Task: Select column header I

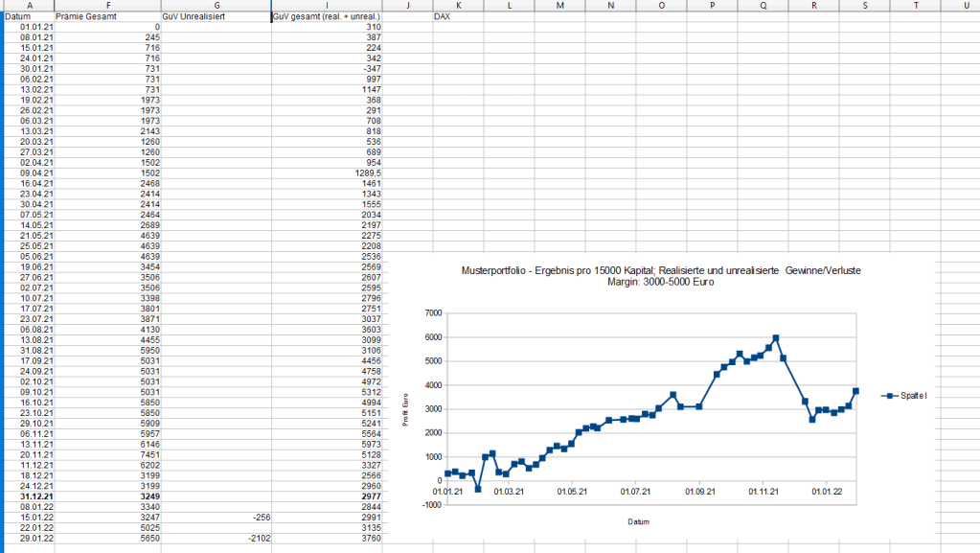Action: click(326, 6)
